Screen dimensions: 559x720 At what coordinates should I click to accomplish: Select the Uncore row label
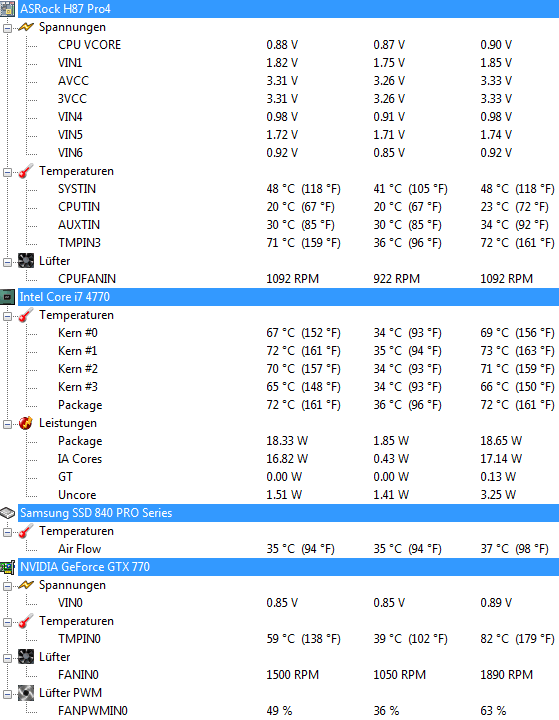click(77, 495)
